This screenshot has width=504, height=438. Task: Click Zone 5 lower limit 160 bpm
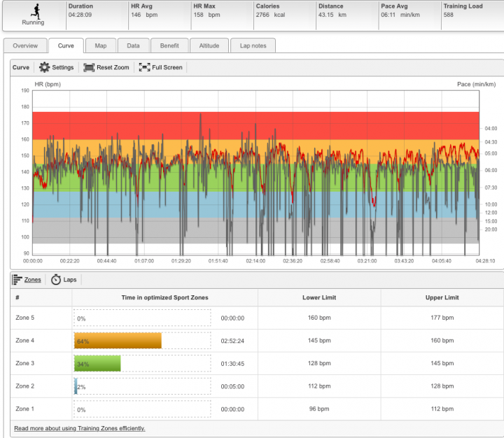coord(319,318)
